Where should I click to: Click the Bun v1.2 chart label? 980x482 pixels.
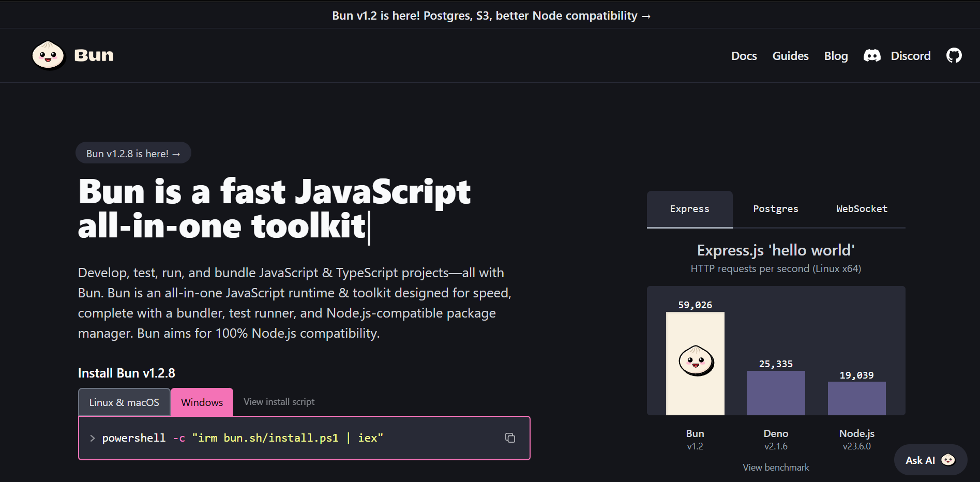pyautogui.click(x=695, y=440)
